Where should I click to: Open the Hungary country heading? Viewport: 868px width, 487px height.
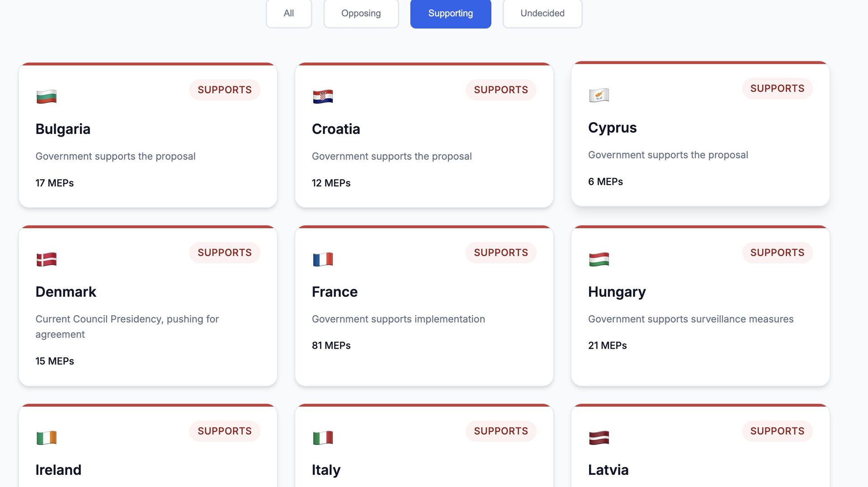tap(617, 292)
